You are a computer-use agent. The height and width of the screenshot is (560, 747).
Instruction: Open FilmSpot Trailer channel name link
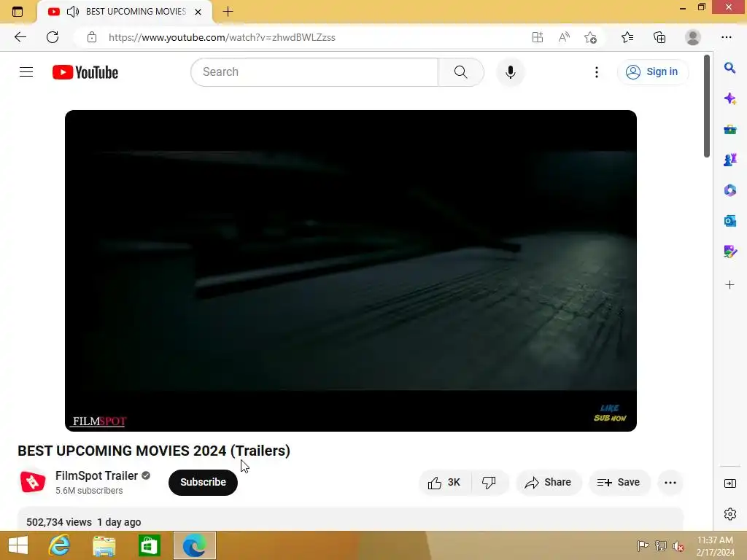[96, 475]
